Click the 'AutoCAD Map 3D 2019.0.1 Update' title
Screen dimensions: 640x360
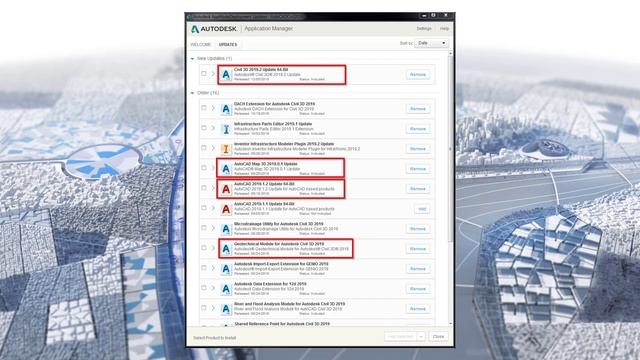pos(265,164)
